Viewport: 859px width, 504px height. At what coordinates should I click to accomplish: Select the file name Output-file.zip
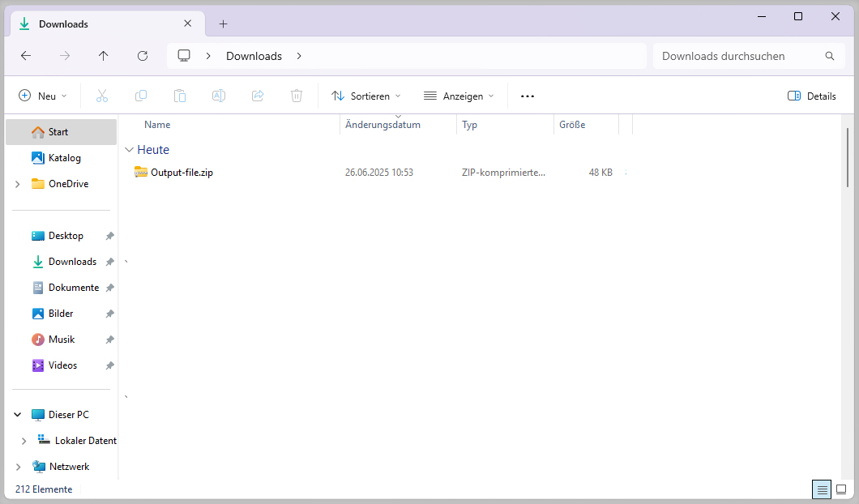[182, 173]
